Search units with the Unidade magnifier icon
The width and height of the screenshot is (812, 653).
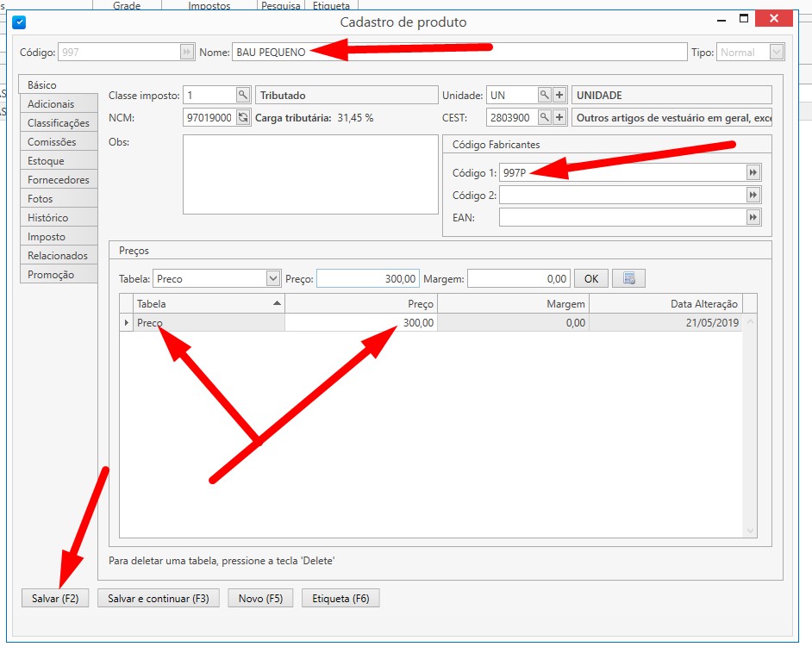tap(545, 96)
